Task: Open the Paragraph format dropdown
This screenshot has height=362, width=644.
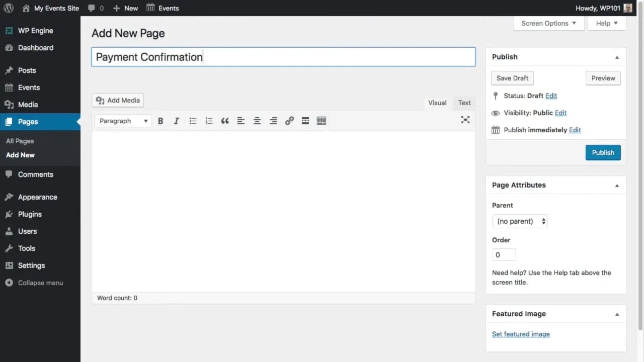Action: [123, 121]
